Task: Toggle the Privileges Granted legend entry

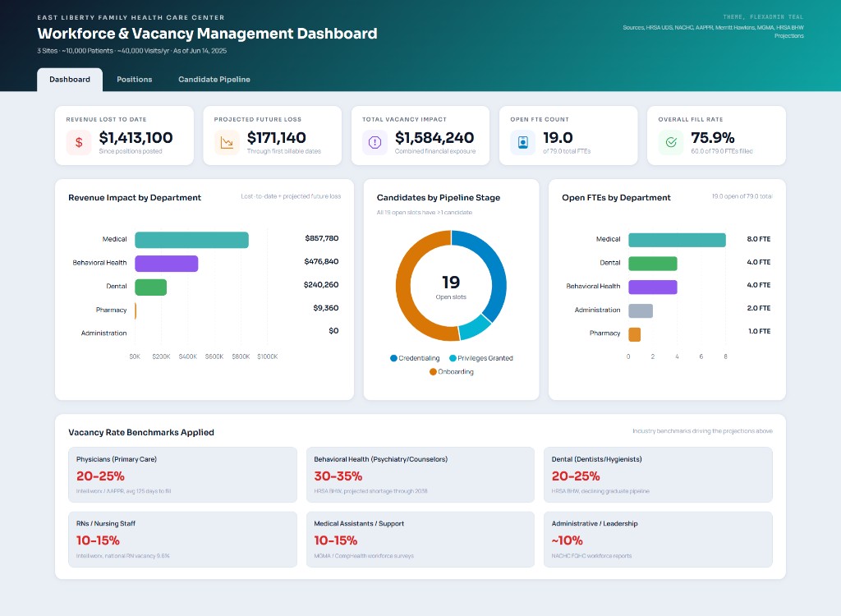Action: coord(481,358)
